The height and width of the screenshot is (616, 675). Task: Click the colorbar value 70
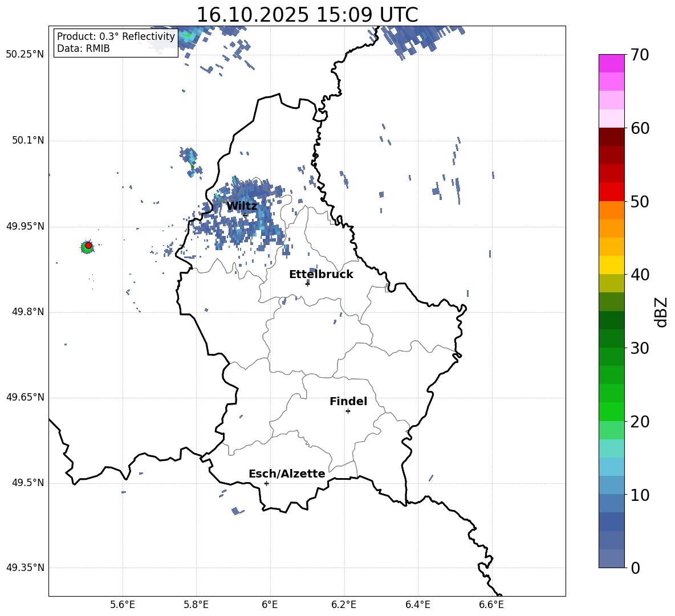point(640,55)
